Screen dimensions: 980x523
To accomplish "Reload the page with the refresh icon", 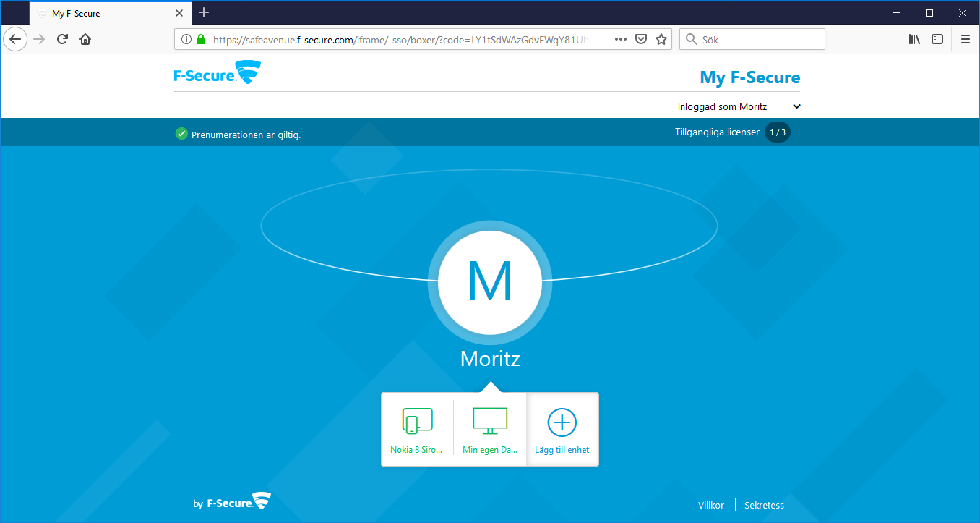I will pos(62,39).
